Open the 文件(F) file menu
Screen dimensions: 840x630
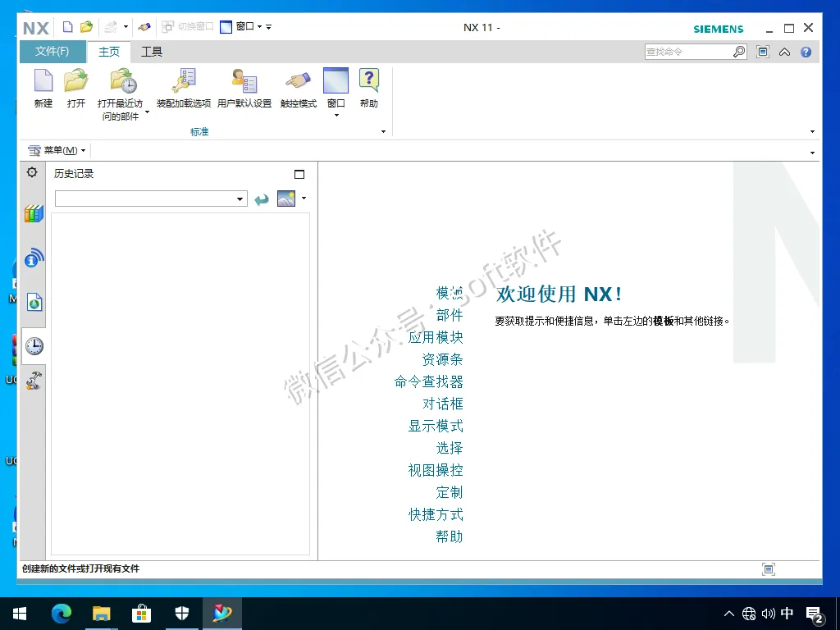pyautogui.click(x=52, y=52)
